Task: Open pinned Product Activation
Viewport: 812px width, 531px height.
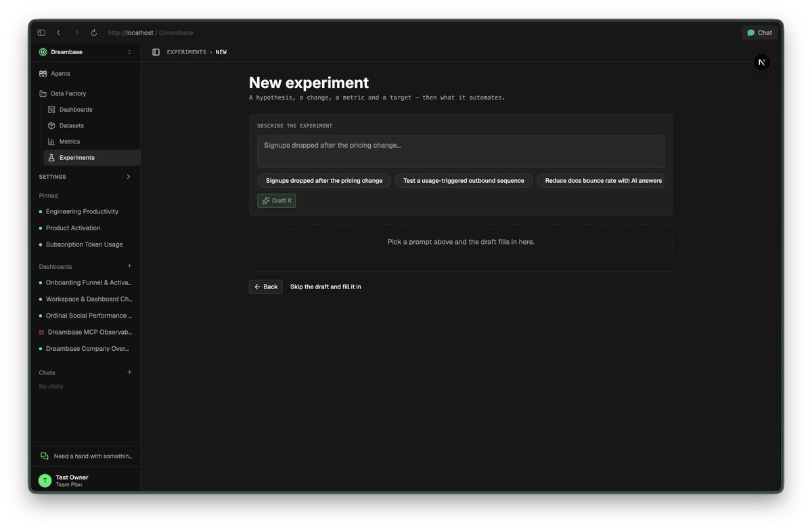Action: click(73, 228)
